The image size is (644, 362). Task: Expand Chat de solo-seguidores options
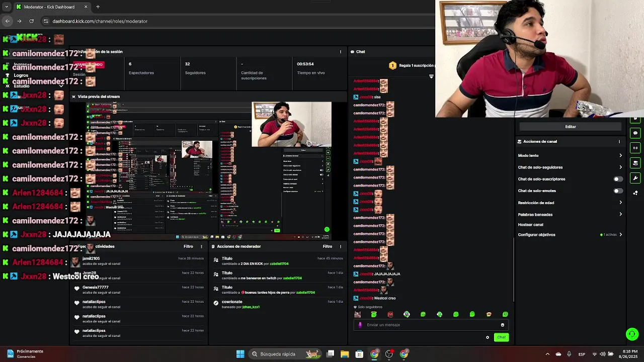[570, 167]
